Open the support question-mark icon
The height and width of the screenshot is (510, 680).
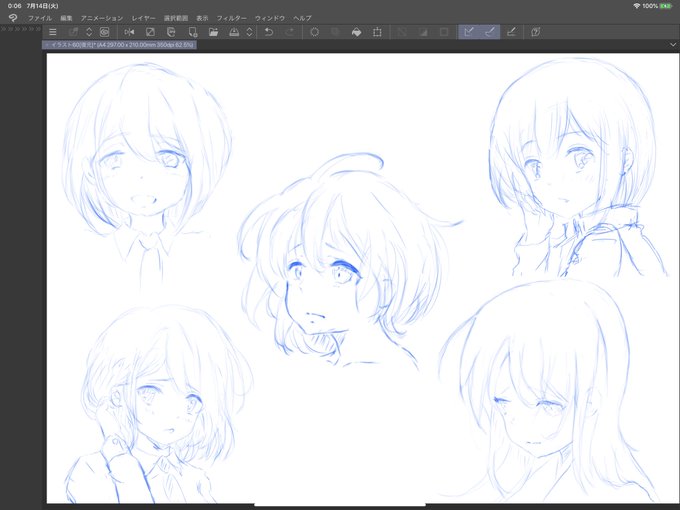coord(536,32)
